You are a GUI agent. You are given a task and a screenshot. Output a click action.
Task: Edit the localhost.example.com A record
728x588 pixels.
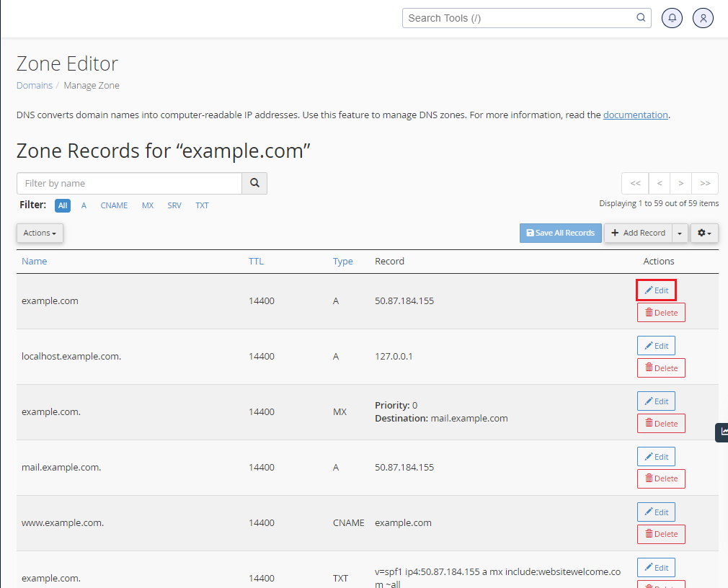(656, 346)
